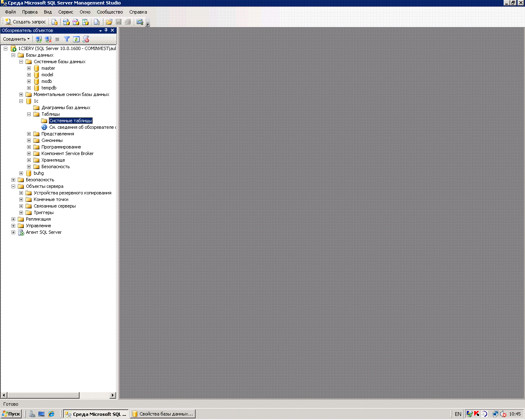
Task: Click the Print toolbar icon
Action: (x=128, y=22)
